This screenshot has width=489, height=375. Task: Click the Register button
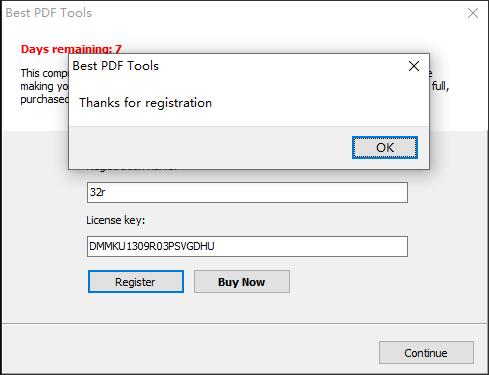[136, 282]
